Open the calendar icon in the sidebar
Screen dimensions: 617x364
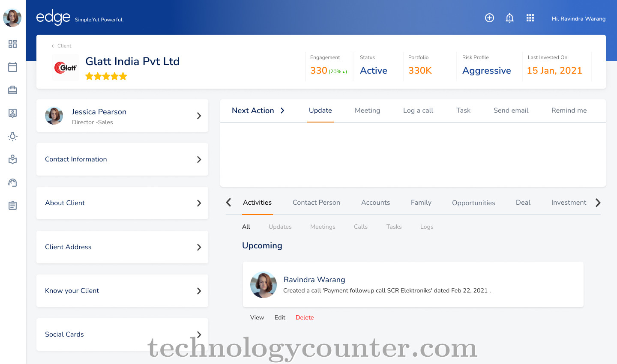tap(12, 67)
